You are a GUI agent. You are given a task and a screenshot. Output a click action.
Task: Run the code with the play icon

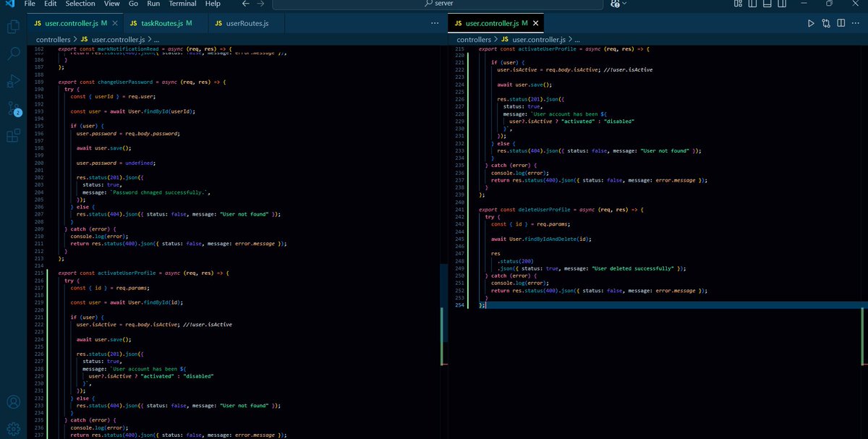[811, 23]
